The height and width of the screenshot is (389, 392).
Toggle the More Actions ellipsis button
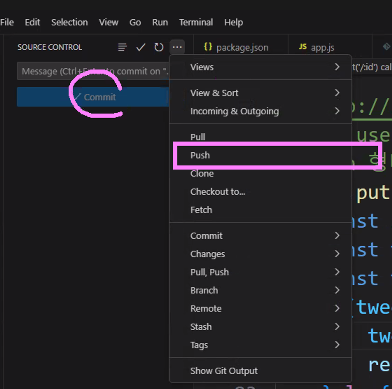[x=177, y=47]
